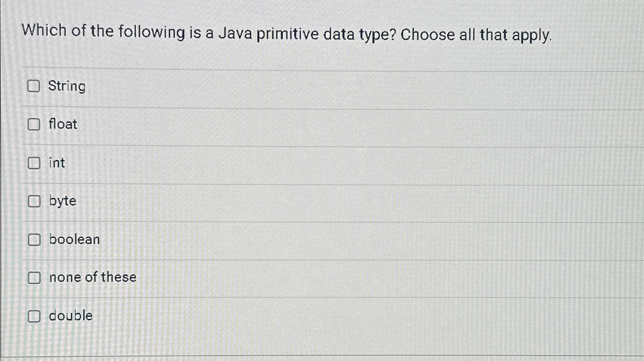Toggle the int selection off

click(x=34, y=163)
